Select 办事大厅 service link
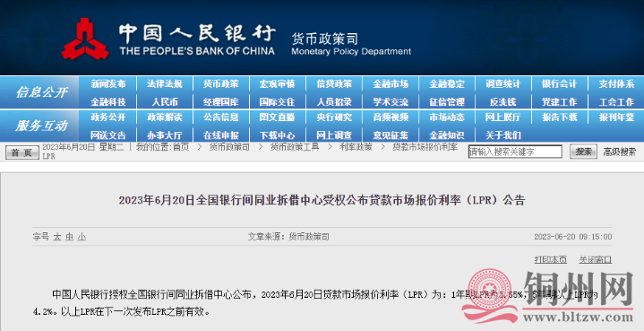This screenshot has width=644, height=331. (x=164, y=135)
